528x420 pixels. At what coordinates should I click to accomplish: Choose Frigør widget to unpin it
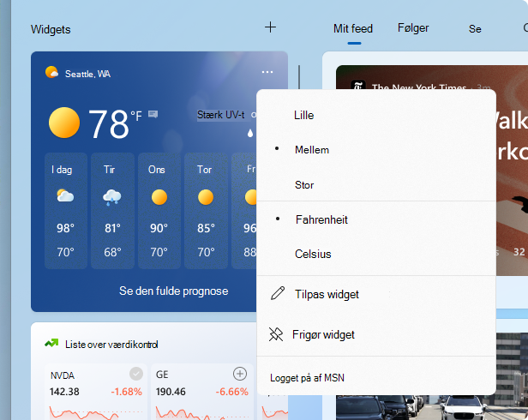(376, 334)
